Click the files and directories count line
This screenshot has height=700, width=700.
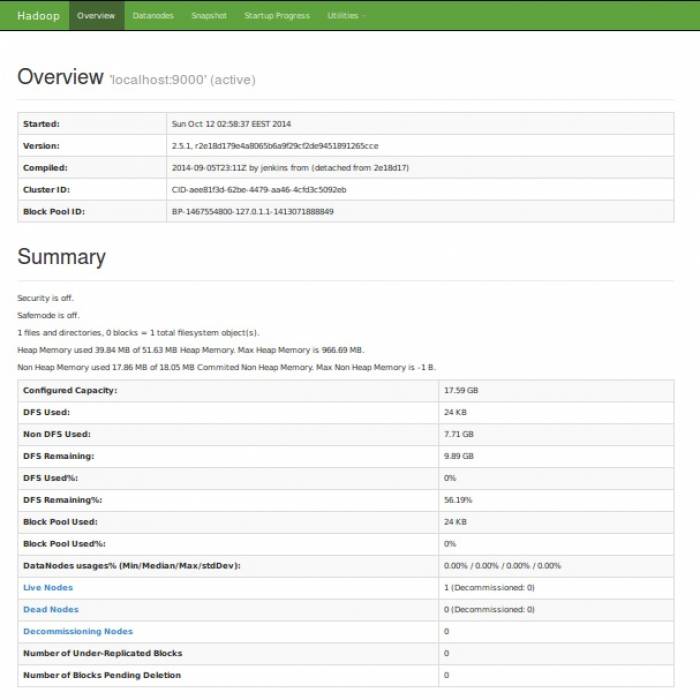[138, 333]
